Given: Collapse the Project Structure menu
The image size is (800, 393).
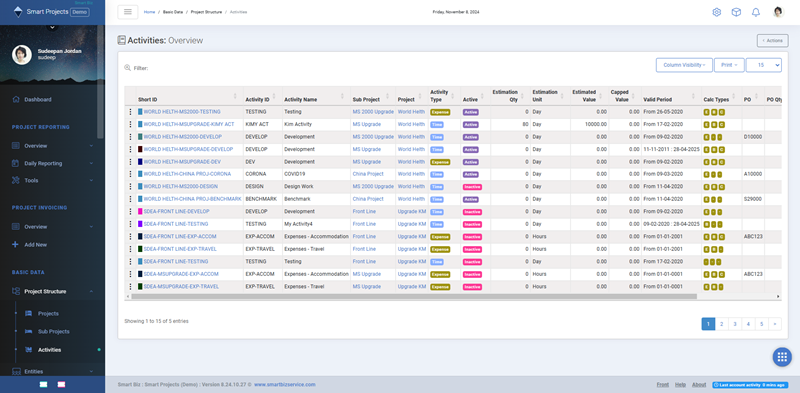Looking at the screenshot, I should pyautogui.click(x=91, y=291).
